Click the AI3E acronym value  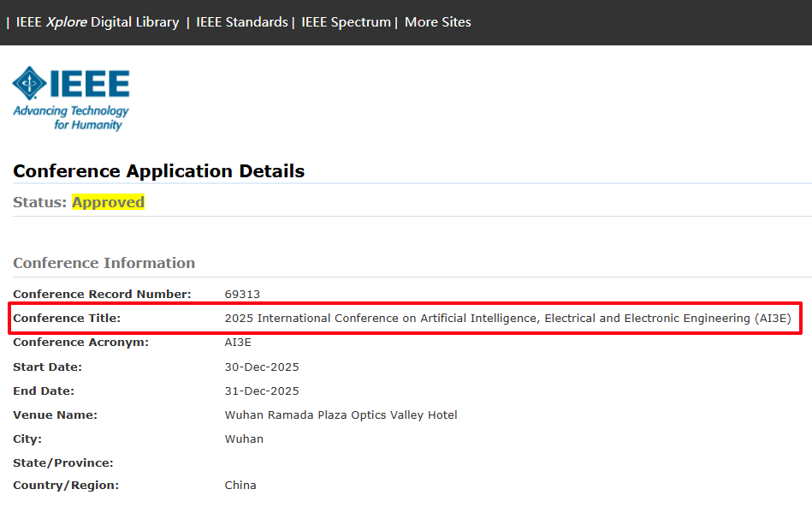(240, 343)
